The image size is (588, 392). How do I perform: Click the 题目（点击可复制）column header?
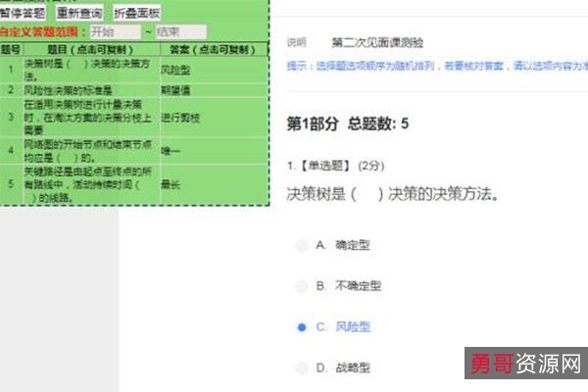point(90,50)
